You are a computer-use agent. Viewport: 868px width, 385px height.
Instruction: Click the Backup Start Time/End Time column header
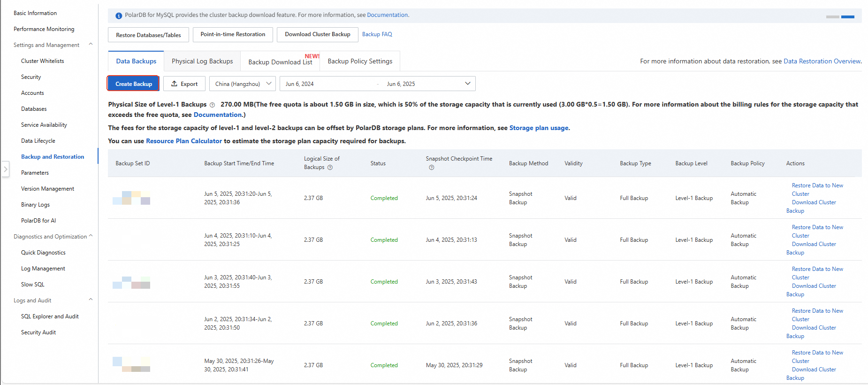239,163
